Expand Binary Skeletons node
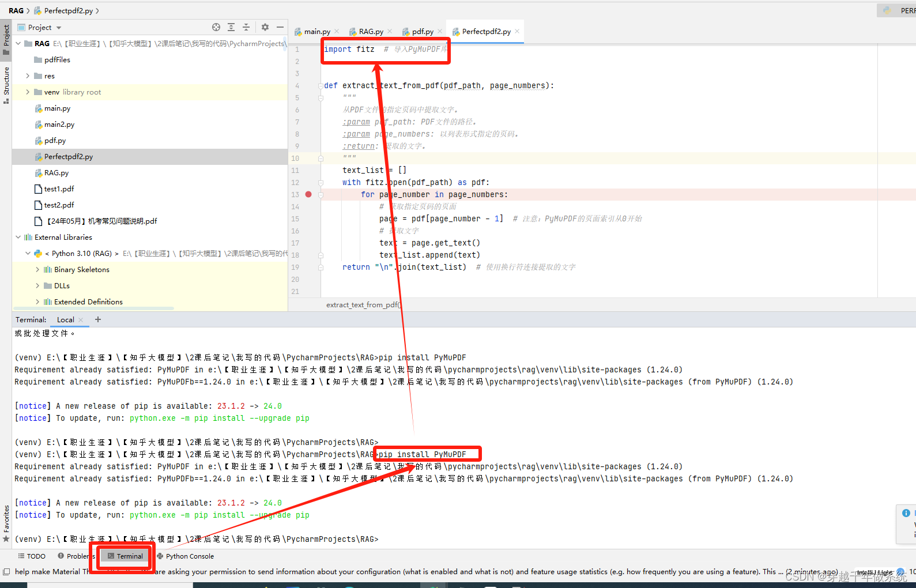This screenshot has height=588, width=916. (37, 269)
